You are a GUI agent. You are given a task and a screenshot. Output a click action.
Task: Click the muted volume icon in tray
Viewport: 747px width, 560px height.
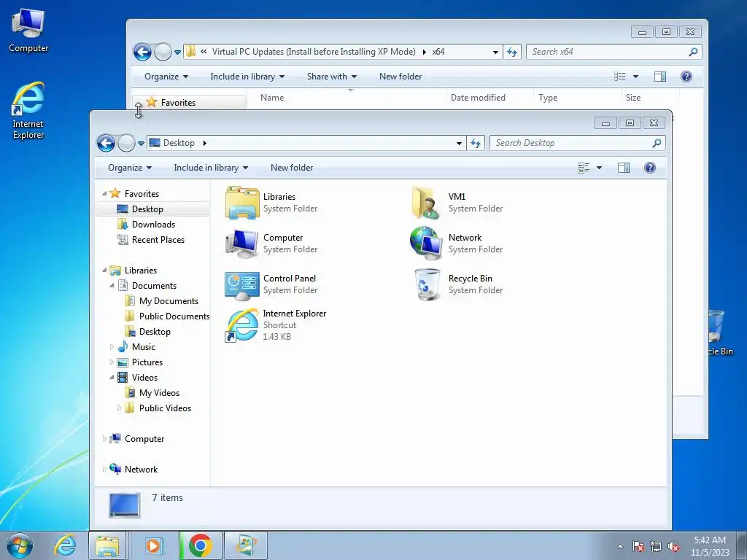coord(673,546)
